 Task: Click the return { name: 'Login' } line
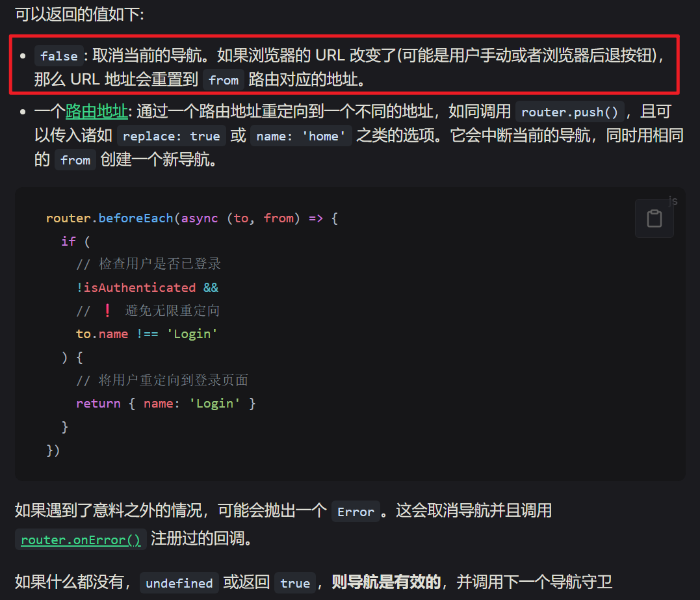[x=166, y=404]
